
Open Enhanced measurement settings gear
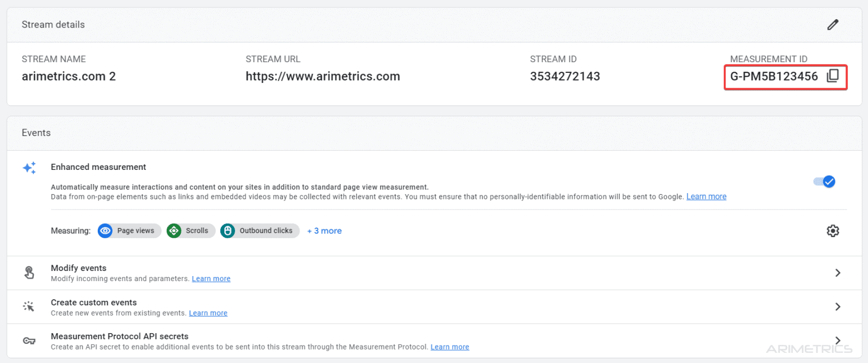[x=832, y=230]
